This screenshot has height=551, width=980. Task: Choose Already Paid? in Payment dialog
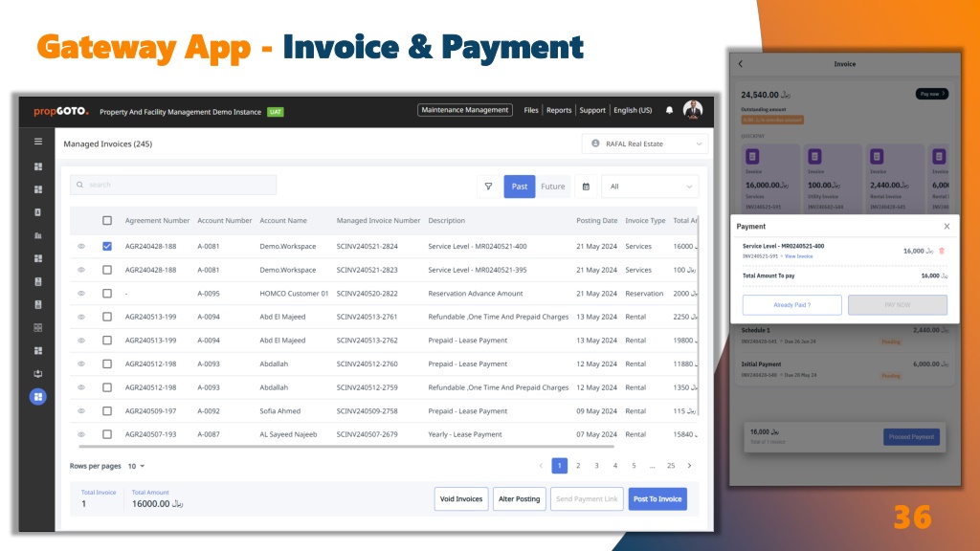(791, 305)
